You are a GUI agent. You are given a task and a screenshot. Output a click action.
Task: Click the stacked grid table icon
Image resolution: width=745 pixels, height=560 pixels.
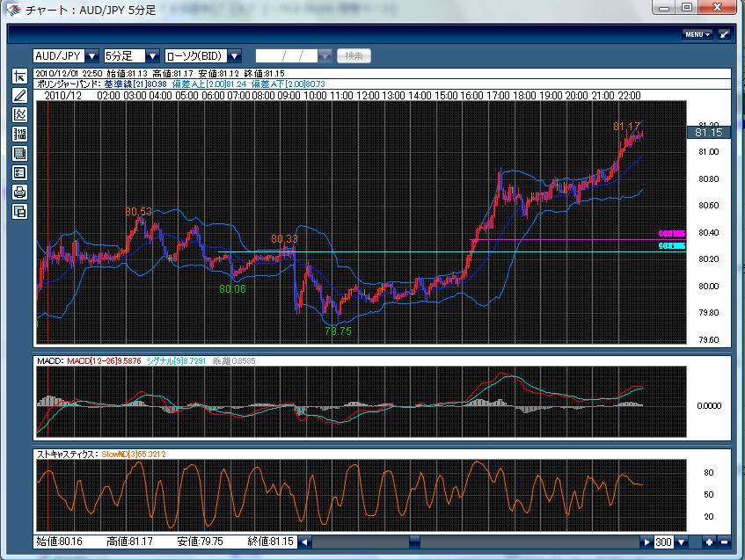click(x=19, y=154)
